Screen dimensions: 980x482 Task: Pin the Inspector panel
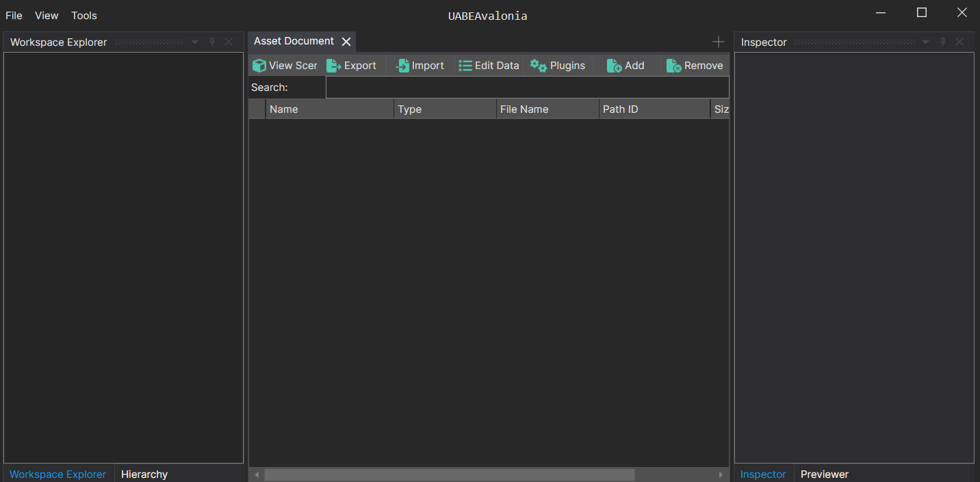coord(942,42)
